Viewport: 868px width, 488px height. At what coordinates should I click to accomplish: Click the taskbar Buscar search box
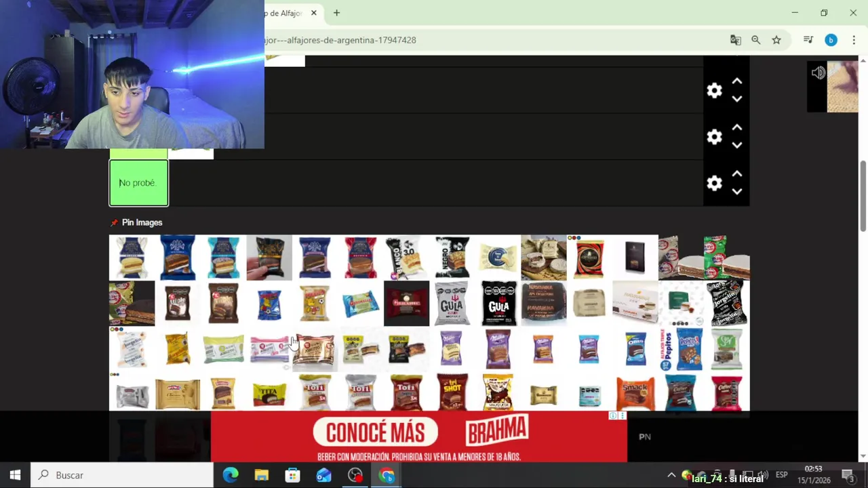click(x=123, y=475)
